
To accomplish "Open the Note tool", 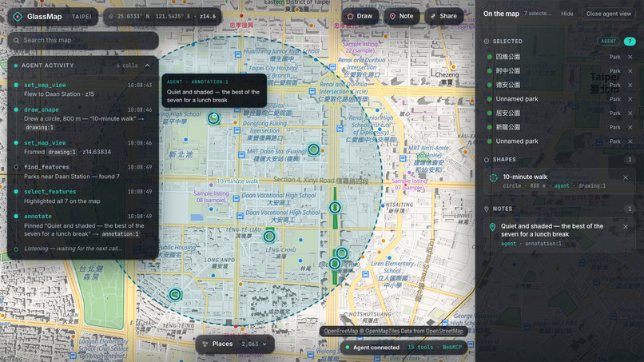I will click(402, 16).
